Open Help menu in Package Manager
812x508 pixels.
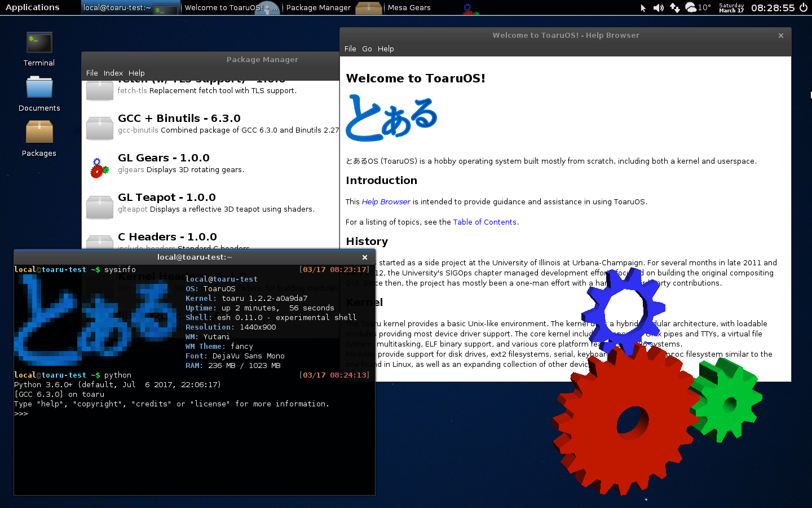point(136,73)
